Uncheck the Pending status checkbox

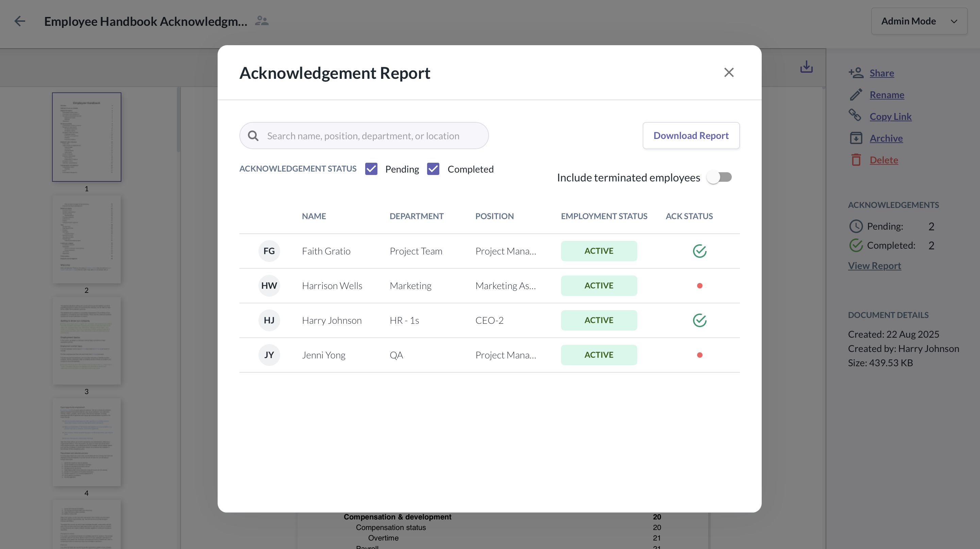point(371,169)
